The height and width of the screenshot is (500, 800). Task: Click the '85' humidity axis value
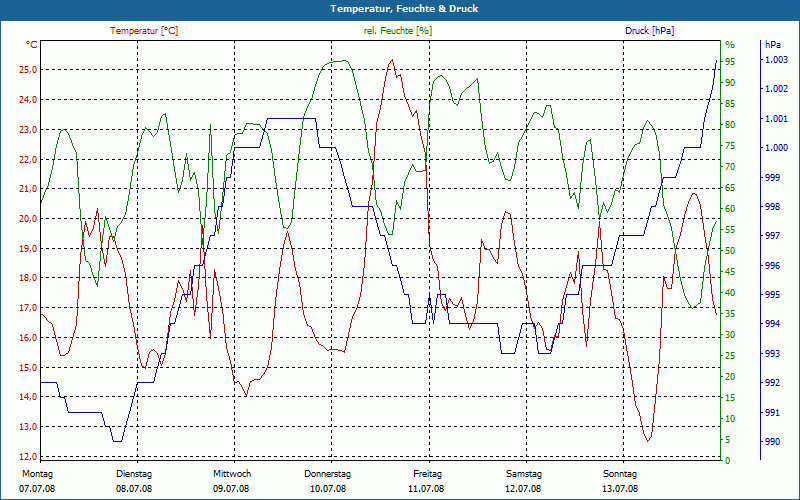[x=730, y=104]
